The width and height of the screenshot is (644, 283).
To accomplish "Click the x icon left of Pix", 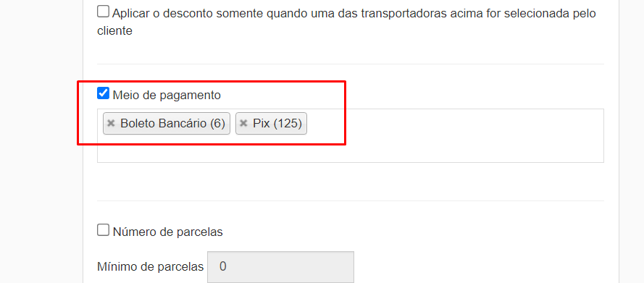I will [243, 124].
